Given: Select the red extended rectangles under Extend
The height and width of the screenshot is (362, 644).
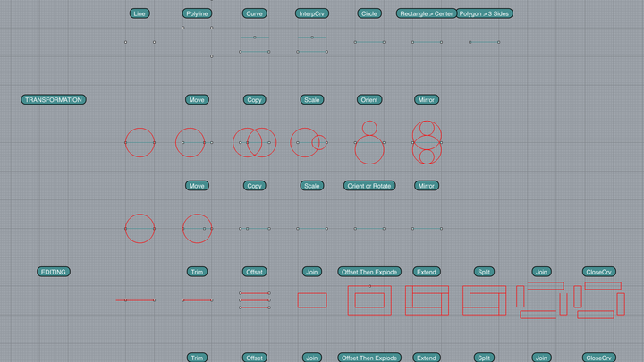Looking at the screenshot, I should [427, 300].
